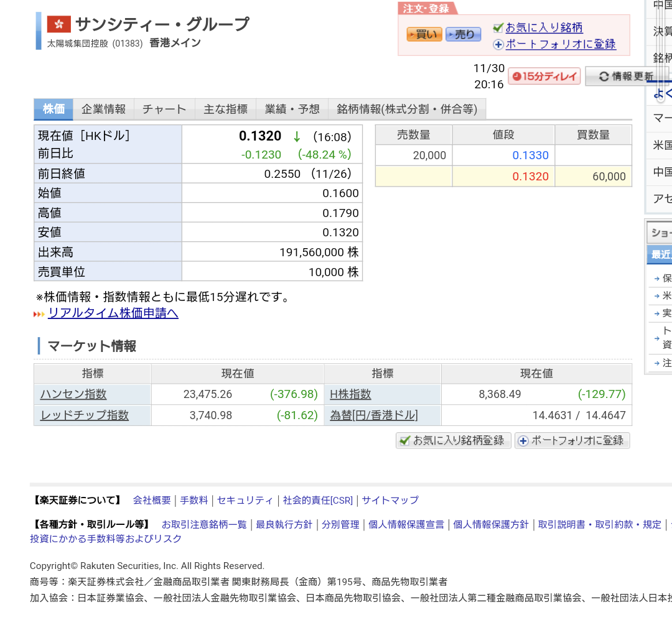Open 分別管理 footer link
The width and height of the screenshot is (672, 625).
tap(340, 525)
